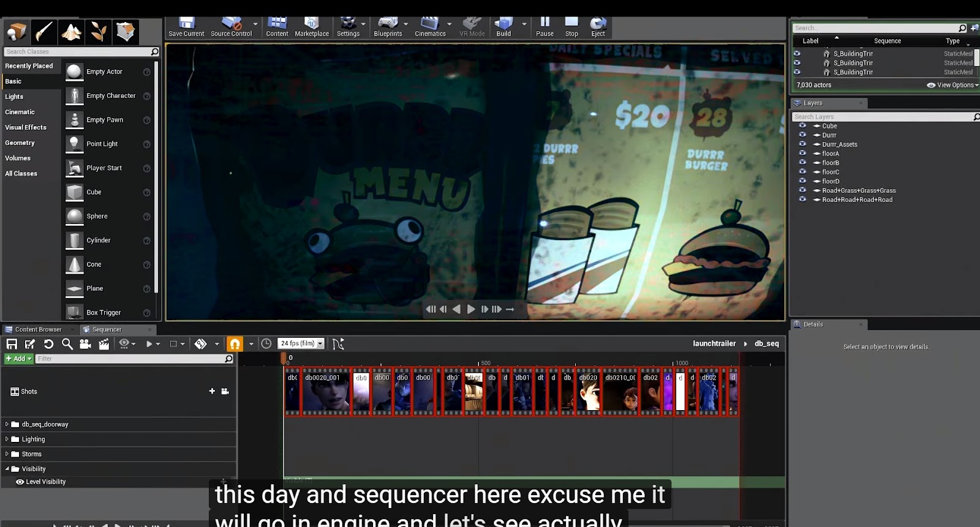
Task: Toggle Road+Grass+Grass+Grass layer visibility
Action: (x=802, y=190)
